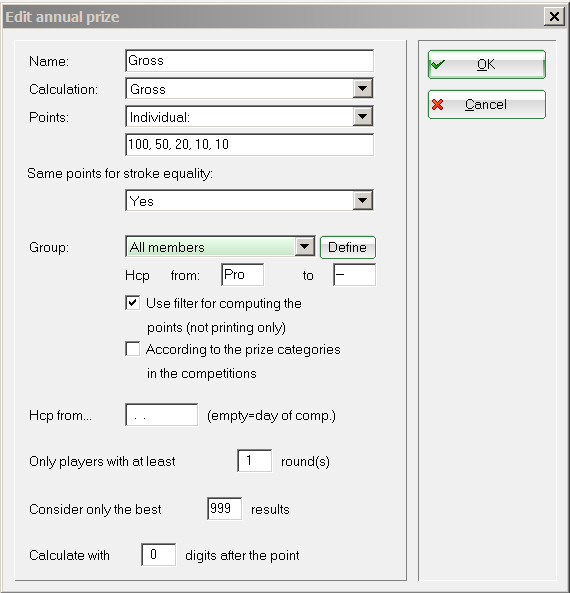The width and height of the screenshot is (570, 593).
Task: Open the Calculation dropdown arrow
Action: [x=362, y=88]
